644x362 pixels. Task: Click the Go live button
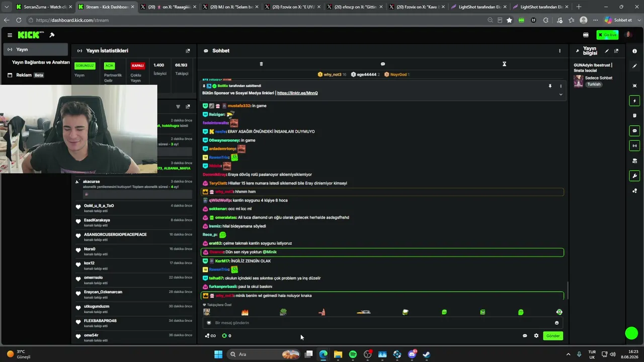click(x=607, y=35)
